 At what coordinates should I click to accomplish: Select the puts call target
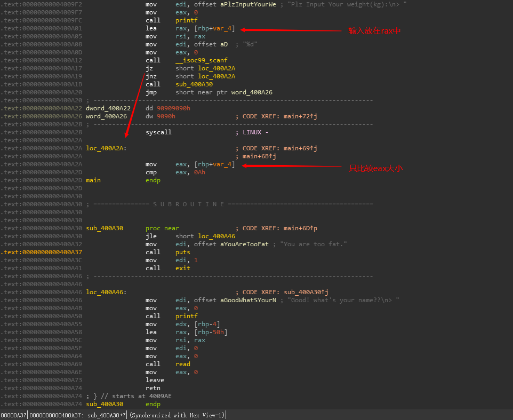tap(182, 252)
